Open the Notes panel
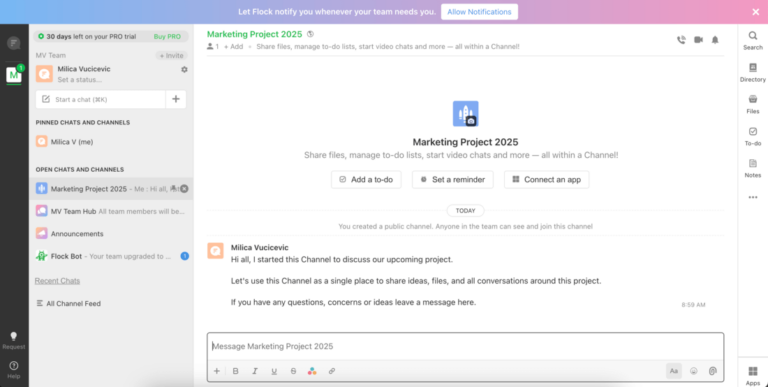 pos(753,168)
